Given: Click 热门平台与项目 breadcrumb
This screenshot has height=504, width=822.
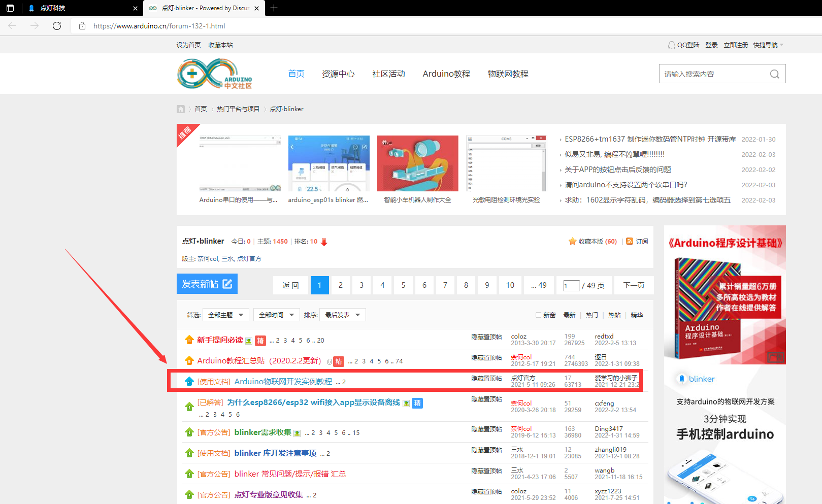Looking at the screenshot, I should tap(238, 109).
